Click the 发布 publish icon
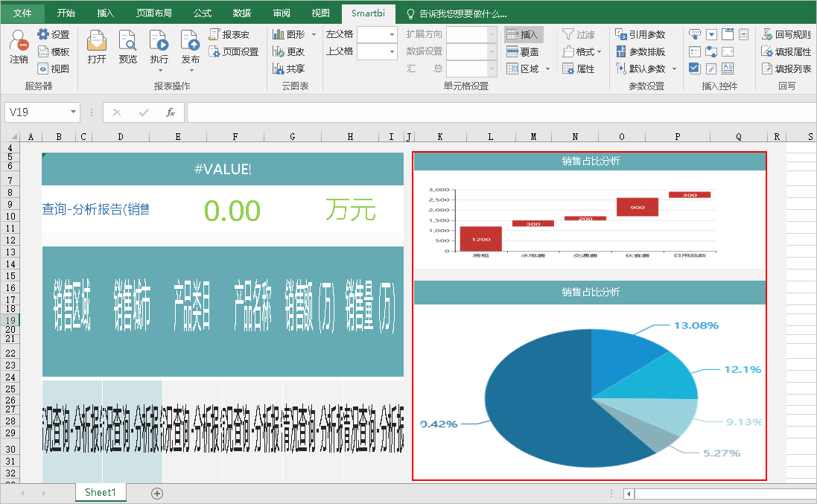817x504 pixels. click(190, 41)
